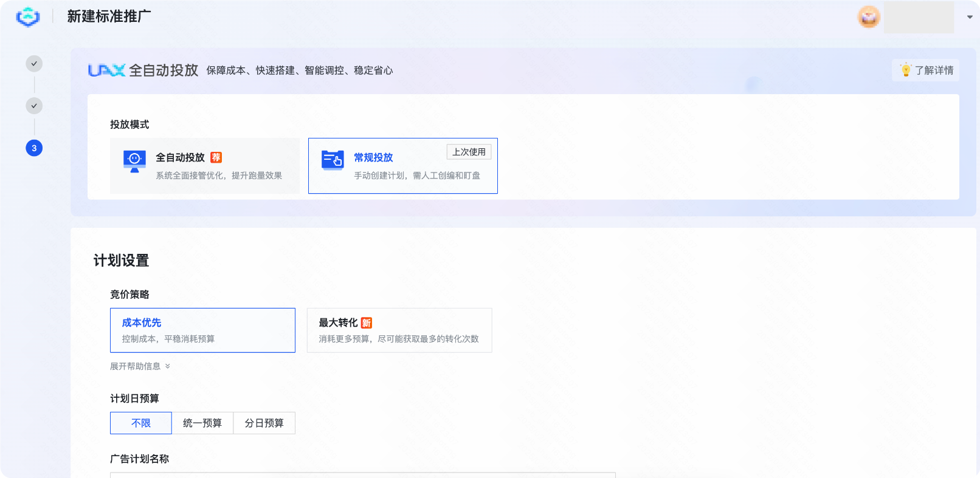Click the 全自动投放 monitor robot icon
Screen dimensions: 980x478
coord(134,161)
